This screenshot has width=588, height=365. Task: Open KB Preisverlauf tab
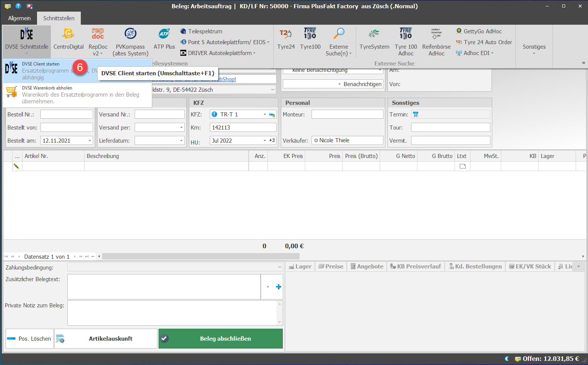tap(416, 267)
